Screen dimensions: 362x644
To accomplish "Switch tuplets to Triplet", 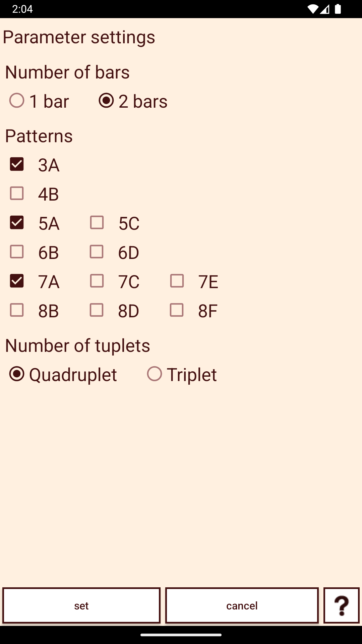I will pos(182,374).
